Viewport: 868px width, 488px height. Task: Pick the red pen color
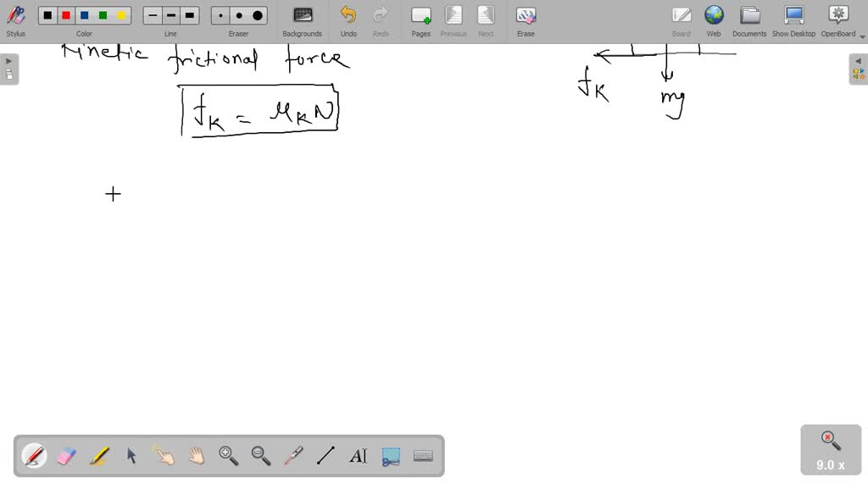coord(65,14)
